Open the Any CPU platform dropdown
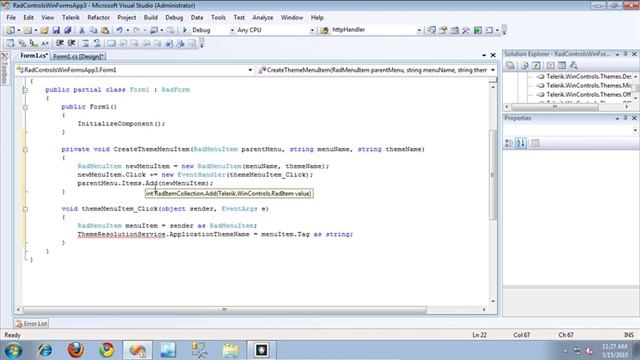640x360 pixels. coord(312,30)
